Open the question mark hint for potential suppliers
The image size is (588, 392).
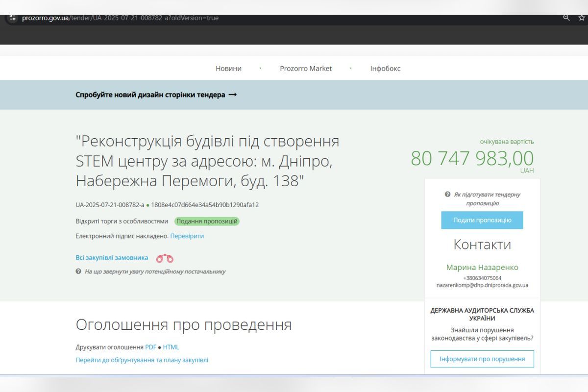[x=78, y=271]
